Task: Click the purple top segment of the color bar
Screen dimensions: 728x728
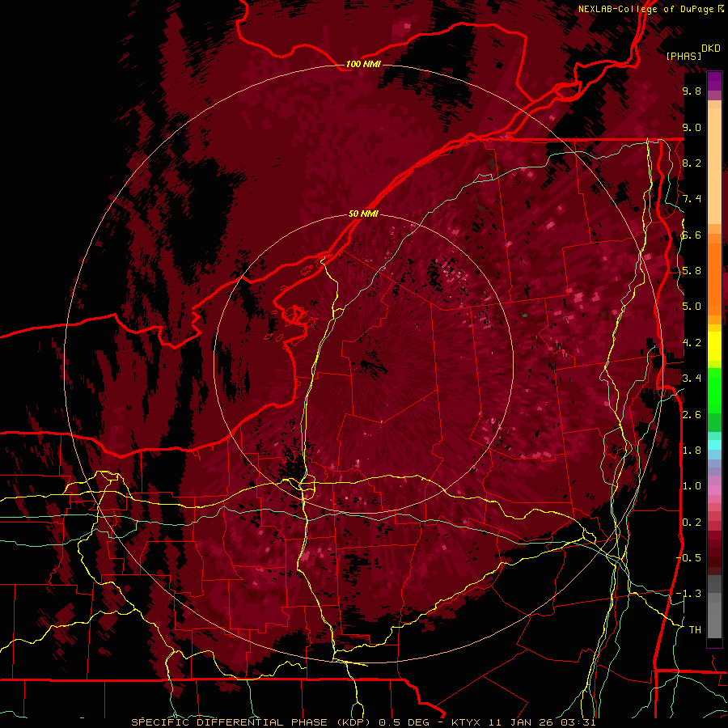Action: (x=714, y=81)
